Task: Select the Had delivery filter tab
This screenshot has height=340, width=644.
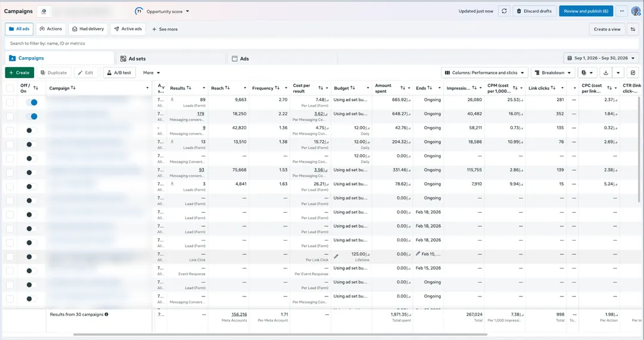Action: click(88, 29)
